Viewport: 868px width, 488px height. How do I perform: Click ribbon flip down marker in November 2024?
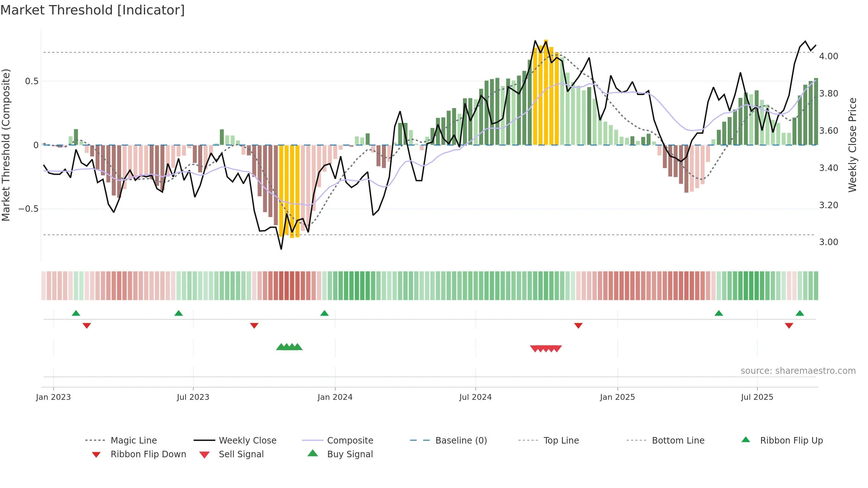coord(578,326)
